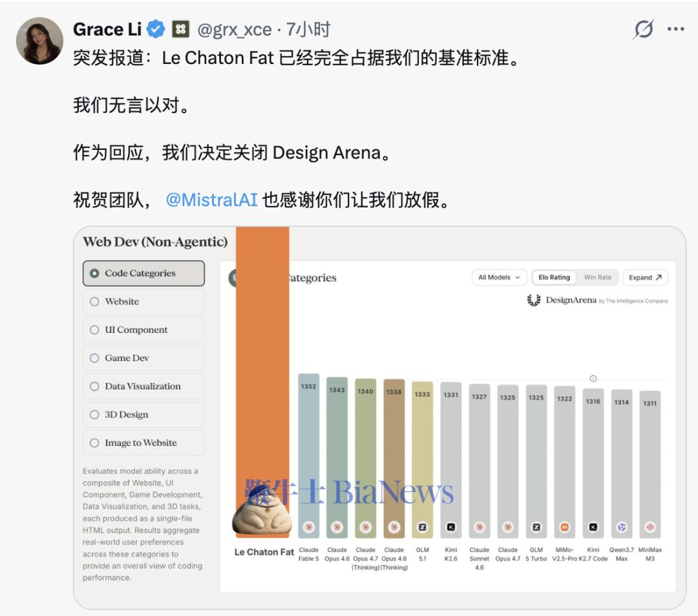The image size is (698, 616).
Task: Select the Data Visualization radio option
Action: [x=143, y=387]
